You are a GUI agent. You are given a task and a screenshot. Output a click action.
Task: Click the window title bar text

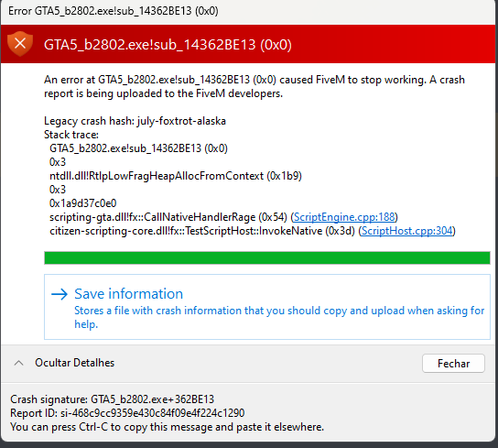(114, 11)
